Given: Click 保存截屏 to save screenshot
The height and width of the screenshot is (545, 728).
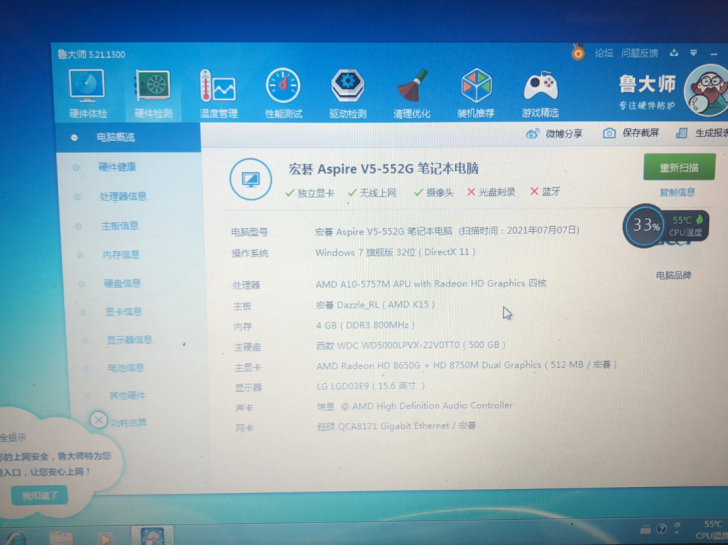Looking at the screenshot, I should coord(630,133).
